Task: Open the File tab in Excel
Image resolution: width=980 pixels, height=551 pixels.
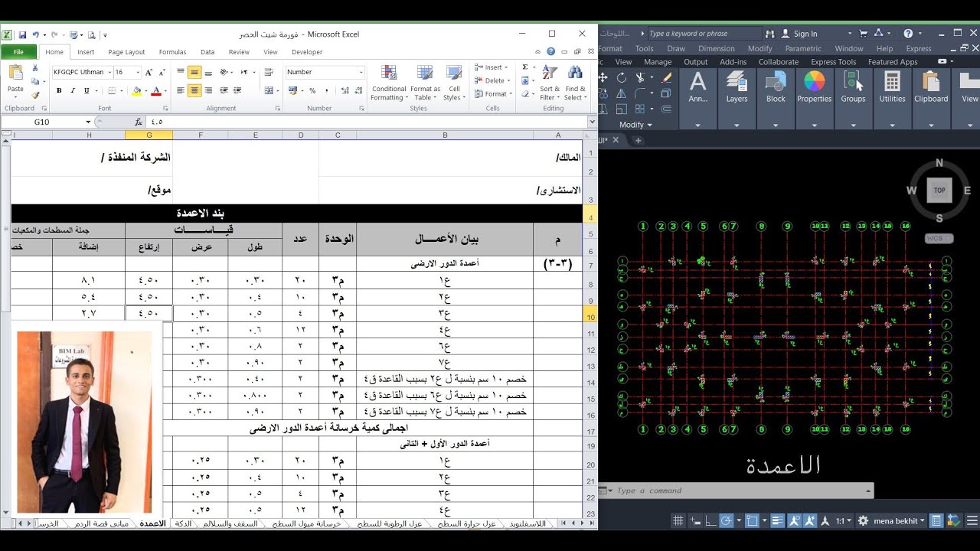Action: pyautogui.click(x=18, y=52)
